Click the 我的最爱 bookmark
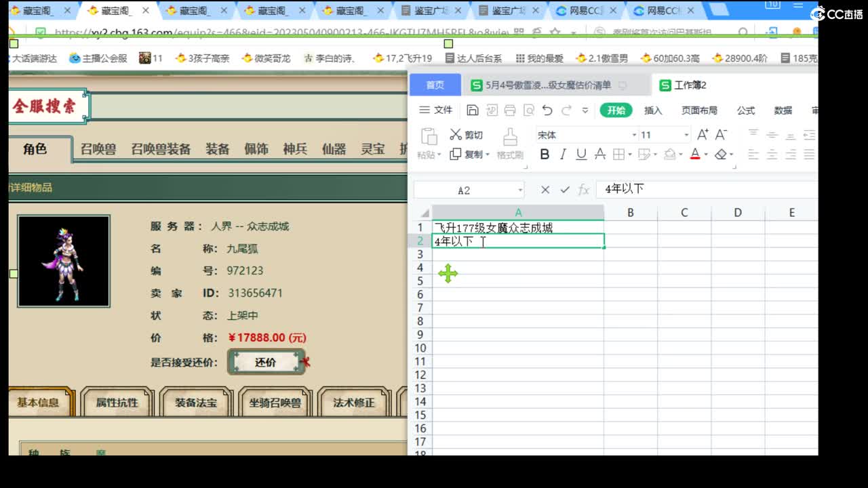Viewport: 868px width, 488px height. (x=539, y=58)
